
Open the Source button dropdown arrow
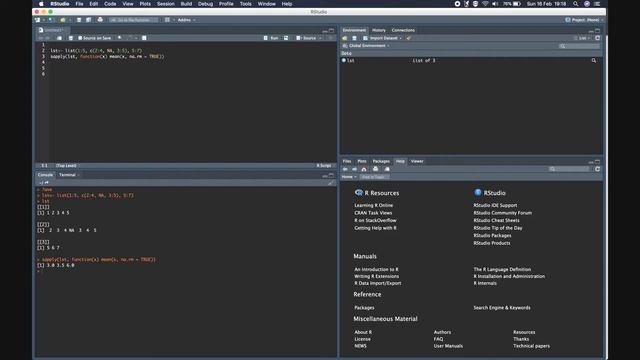point(320,38)
